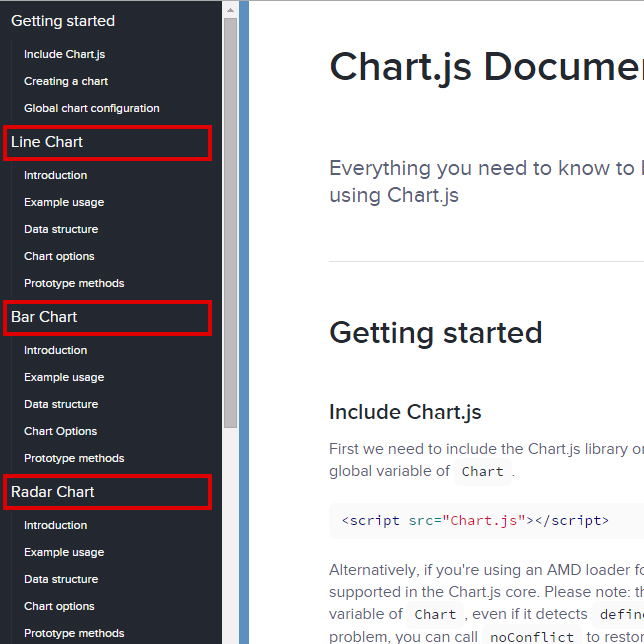This screenshot has height=644, width=644.
Task: Select the Bar Chart section heading
Action: (44, 317)
